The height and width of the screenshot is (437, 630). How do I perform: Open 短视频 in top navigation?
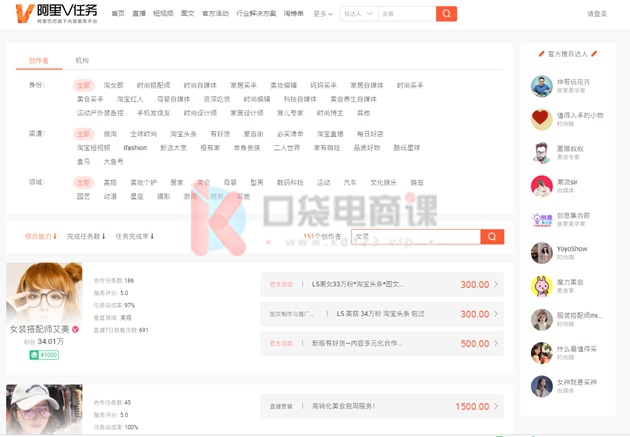tap(163, 14)
